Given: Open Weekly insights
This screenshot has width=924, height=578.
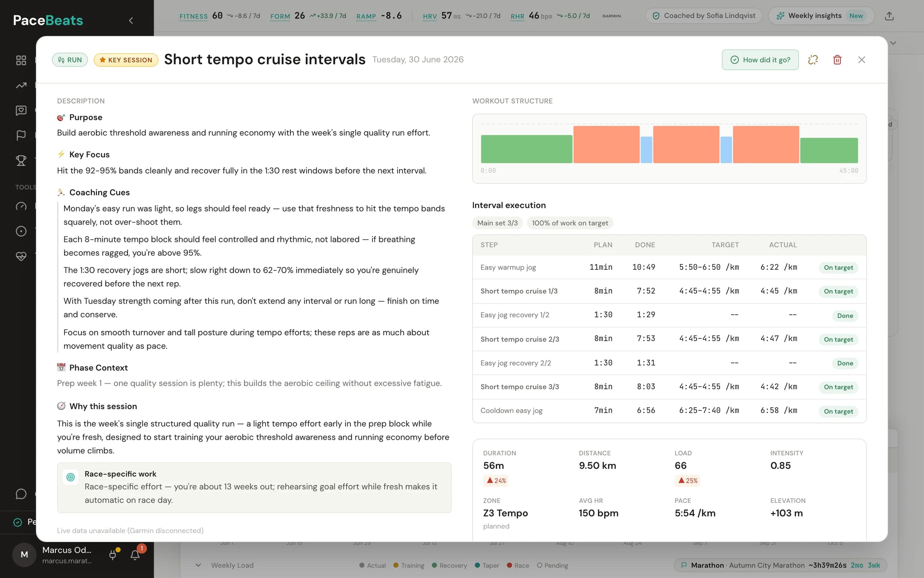Looking at the screenshot, I should 821,16.
